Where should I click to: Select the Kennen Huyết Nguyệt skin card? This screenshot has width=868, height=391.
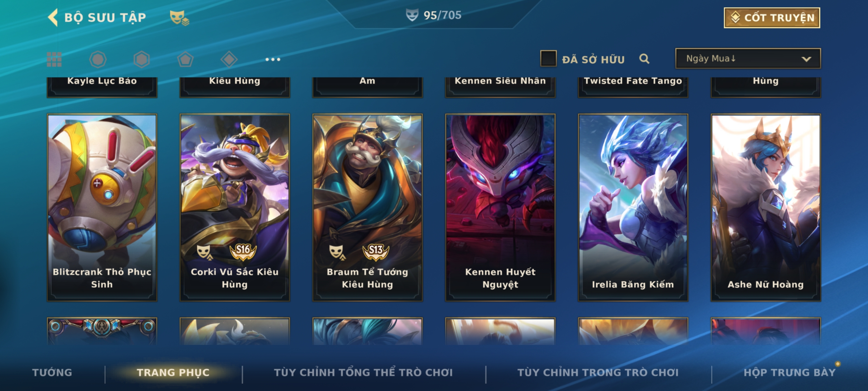pos(500,207)
